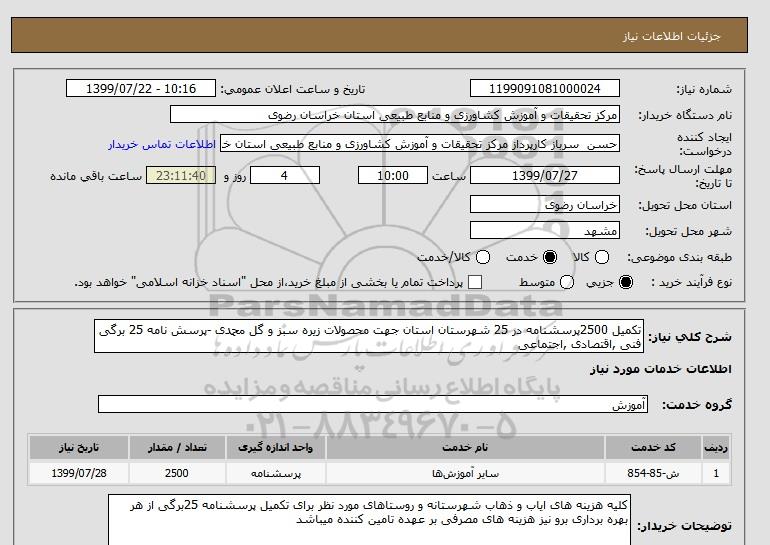This screenshot has height=545, width=770.
Task: Click the ردیف column header
Action: tap(716, 447)
